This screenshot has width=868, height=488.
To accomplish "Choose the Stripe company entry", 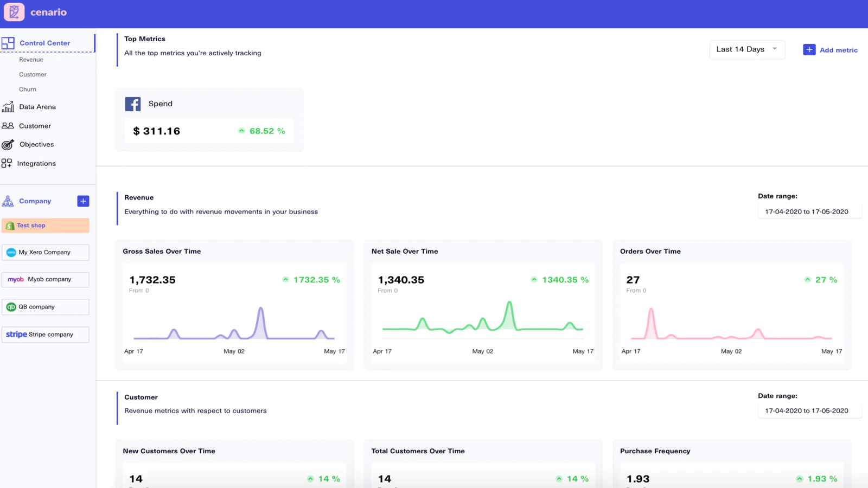I will 46,335.
